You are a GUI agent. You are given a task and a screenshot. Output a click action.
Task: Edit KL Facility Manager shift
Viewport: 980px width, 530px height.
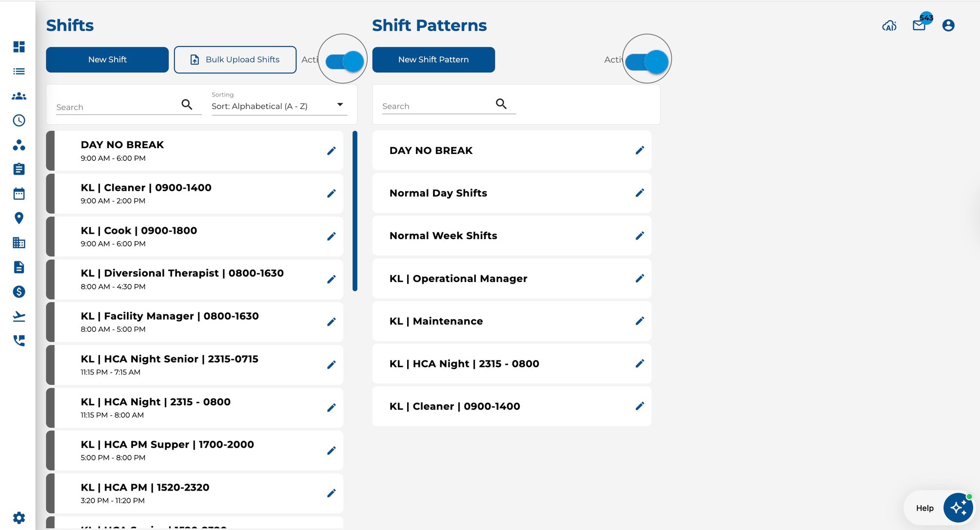332,322
